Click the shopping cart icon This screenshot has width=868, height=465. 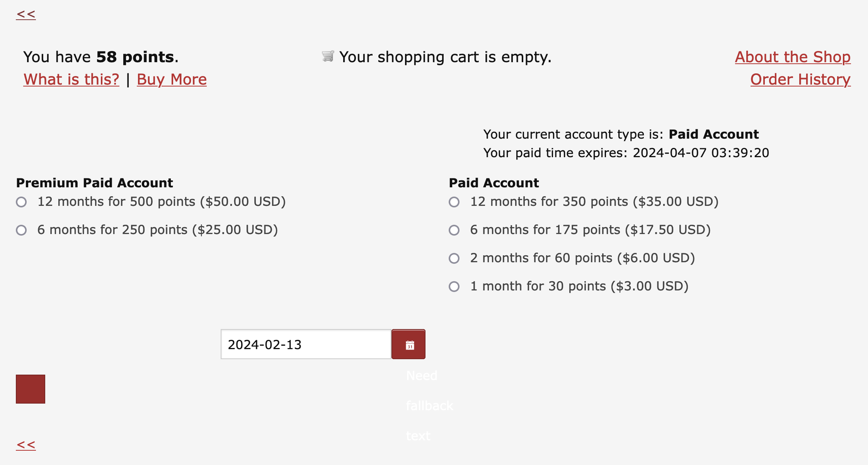point(328,56)
